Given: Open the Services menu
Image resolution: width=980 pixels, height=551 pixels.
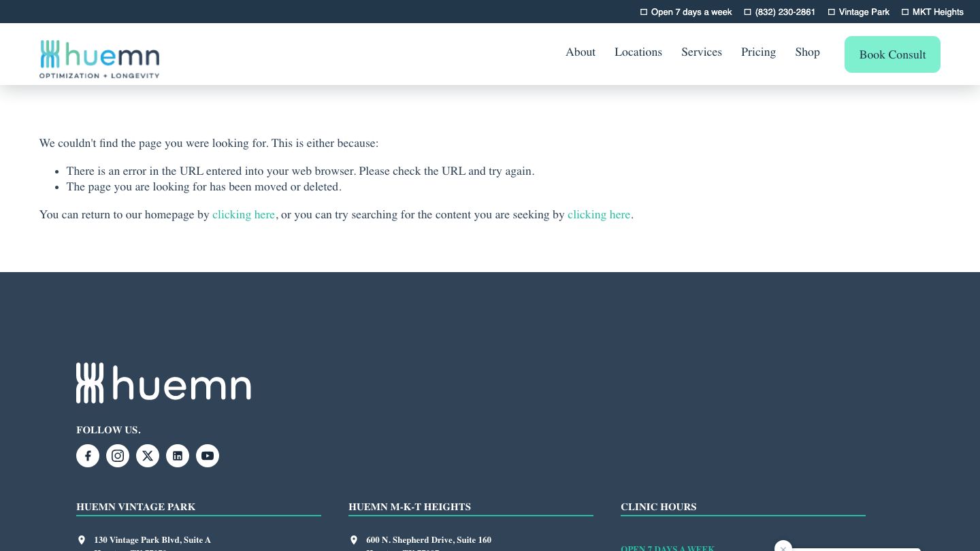Looking at the screenshot, I should click(x=701, y=52).
